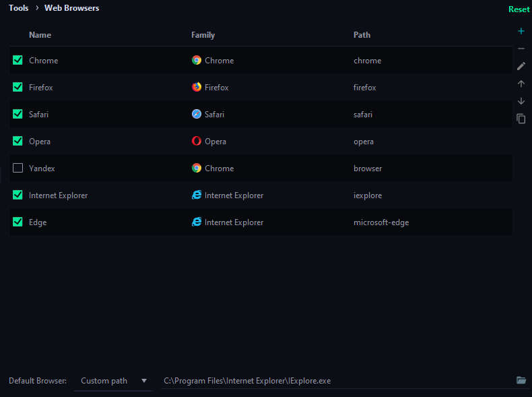The width and height of the screenshot is (532, 397).
Task: Click 'safari' path cell
Action: coord(363,115)
